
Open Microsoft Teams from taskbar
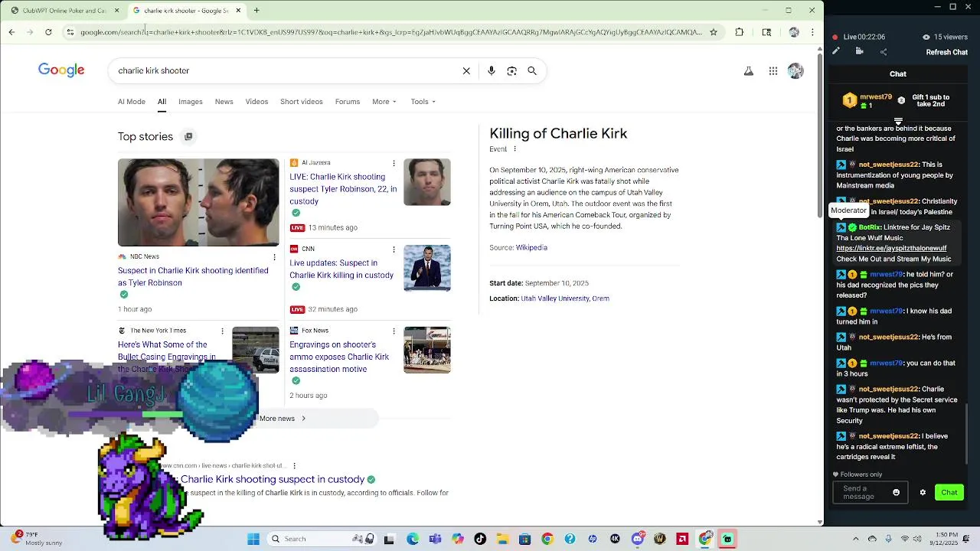click(436, 539)
